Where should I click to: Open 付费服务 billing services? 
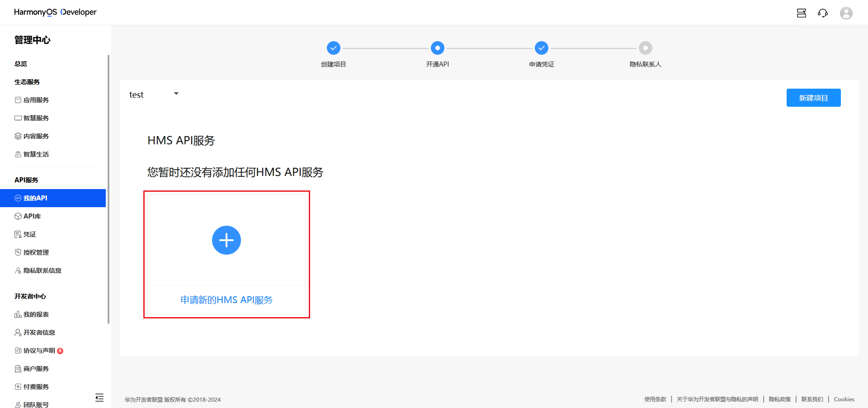[36, 386]
